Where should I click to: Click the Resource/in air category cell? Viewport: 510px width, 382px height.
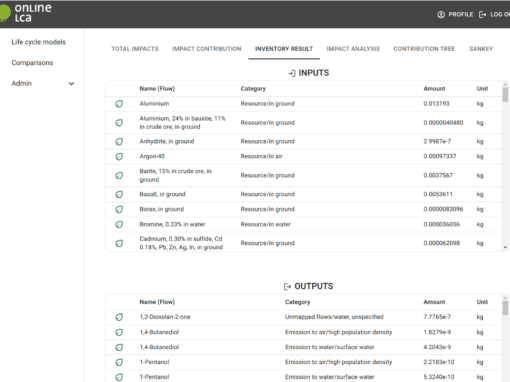click(x=261, y=156)
